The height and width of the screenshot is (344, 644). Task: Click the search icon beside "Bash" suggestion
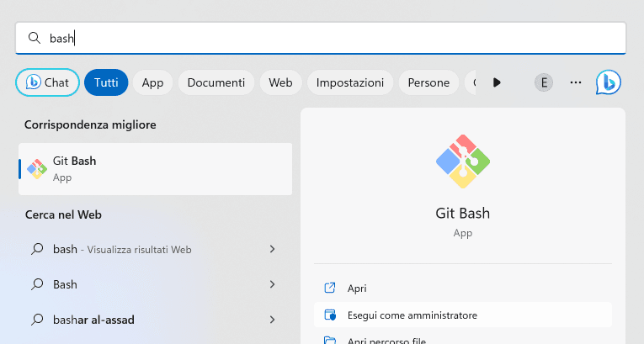pyautogui.click(x=37, y=284)
